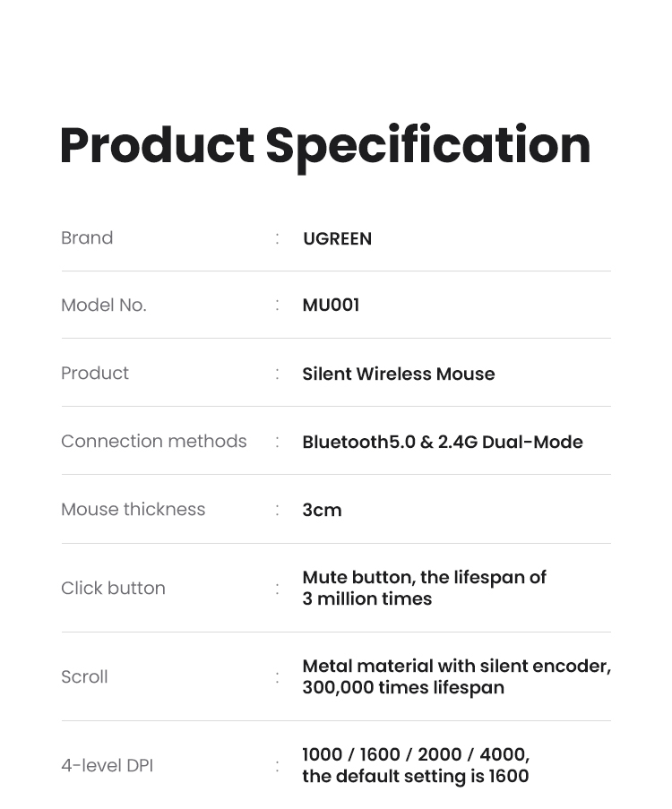Image resolution: width=672 pixels, height=809 pixels.
Task: Click 'the default setting is 1600' text
Action: [x=415, y=777]
